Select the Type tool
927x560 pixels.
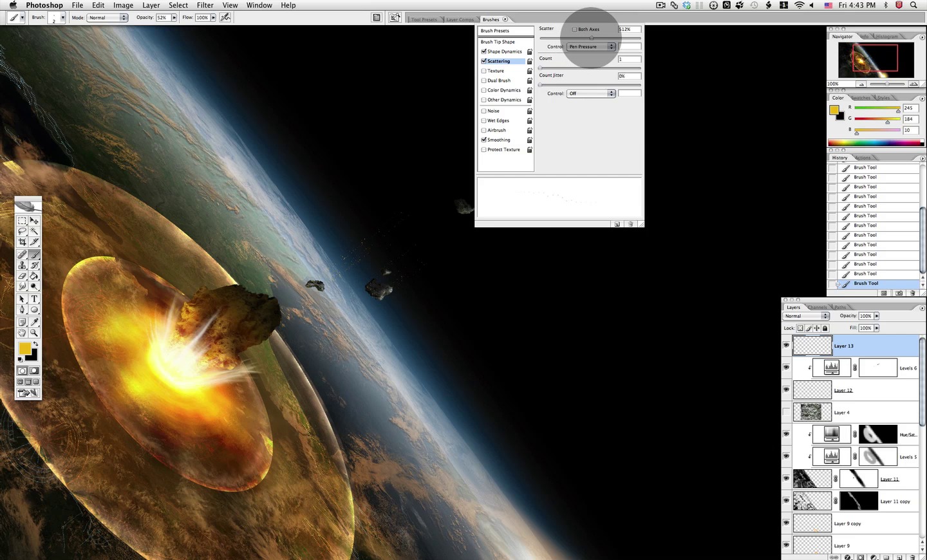(x=34, y=299)
